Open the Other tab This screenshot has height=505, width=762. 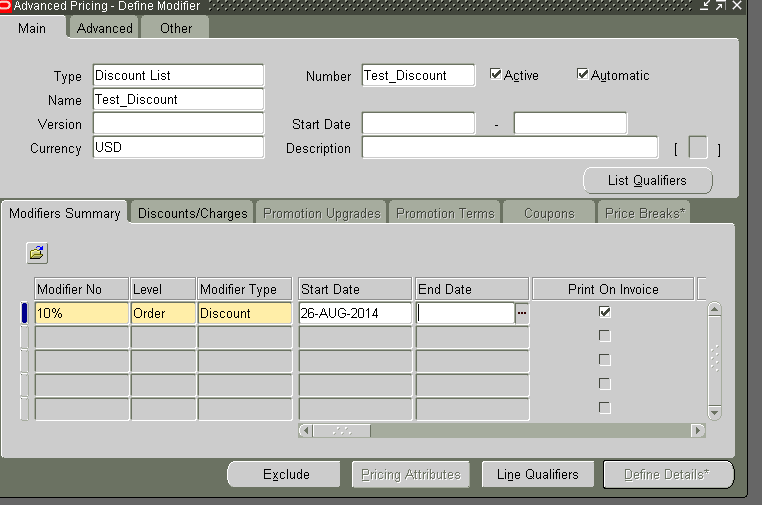[176, 28]
